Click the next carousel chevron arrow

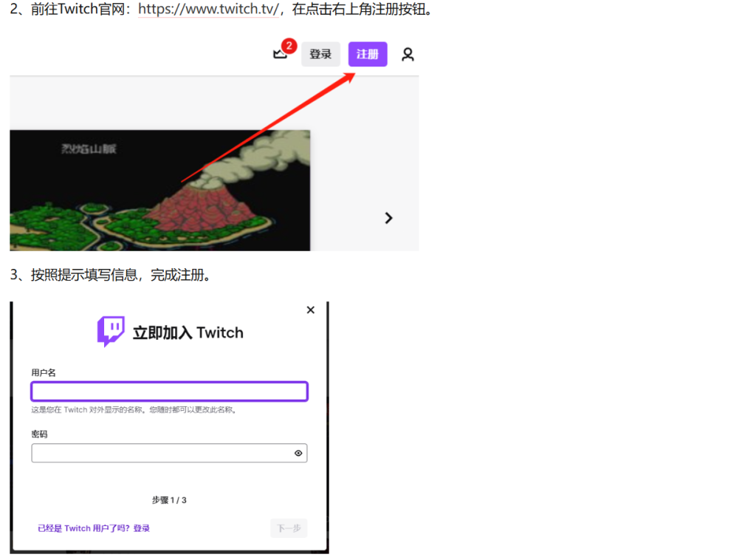(x=388, y=218)
